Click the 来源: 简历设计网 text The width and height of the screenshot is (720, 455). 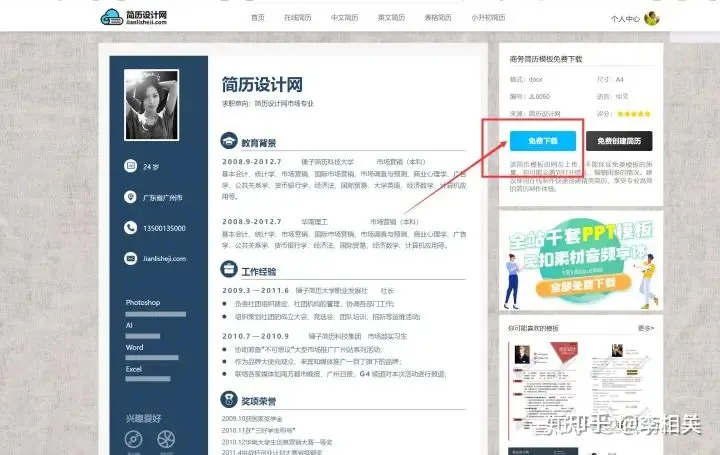point(535,113)
